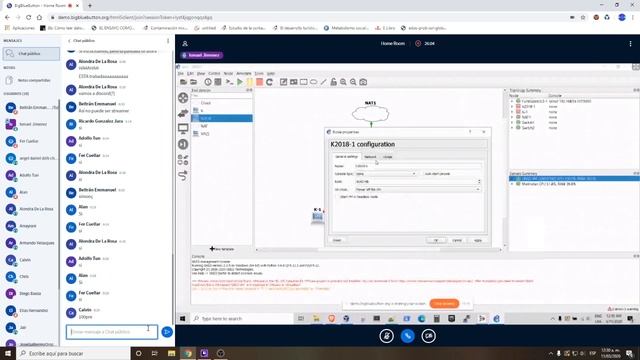Click the chat message input field

coord(111,332)
